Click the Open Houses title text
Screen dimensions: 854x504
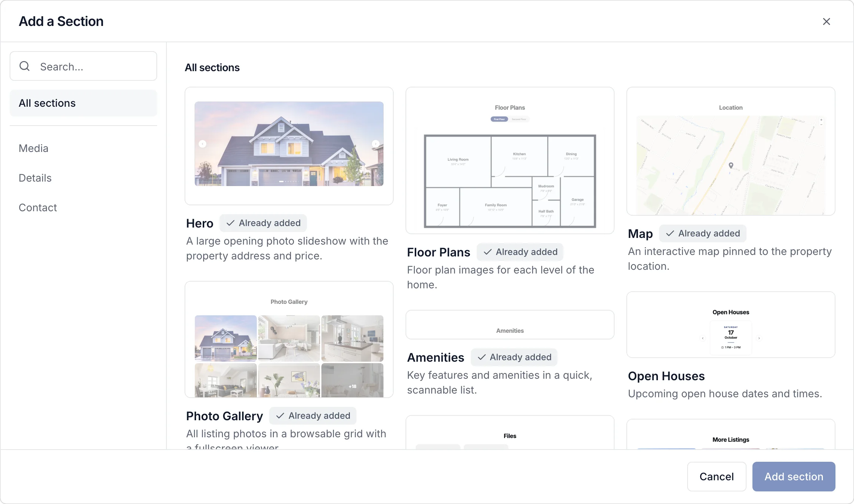[666, 376]
